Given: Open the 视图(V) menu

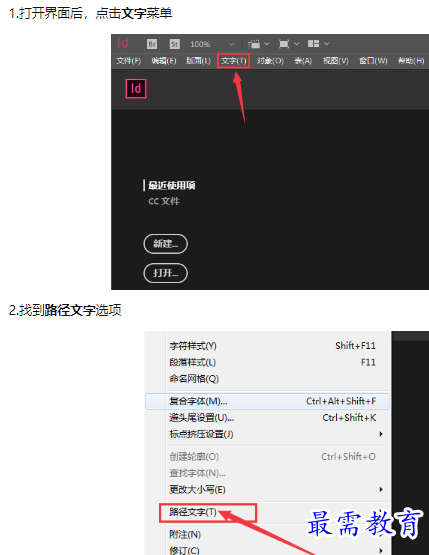Looking at the screenshot, I should pyautogui.click(x=336, y=61).
